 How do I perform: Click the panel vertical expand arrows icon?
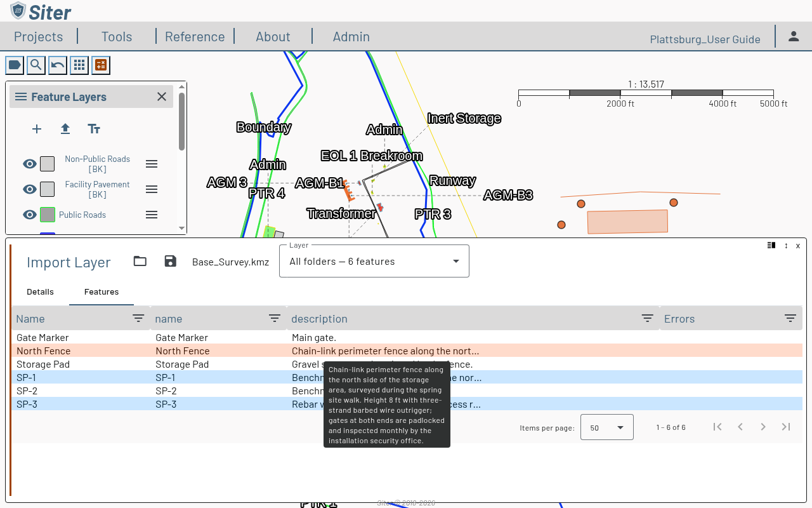tap(786, 246)
